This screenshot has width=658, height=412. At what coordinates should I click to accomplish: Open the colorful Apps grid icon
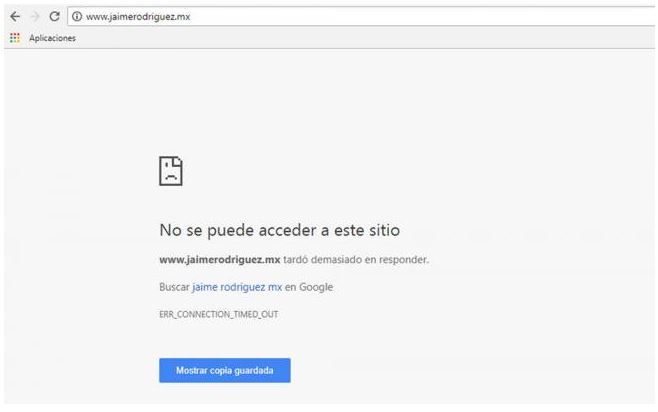[x=15, y=38]
